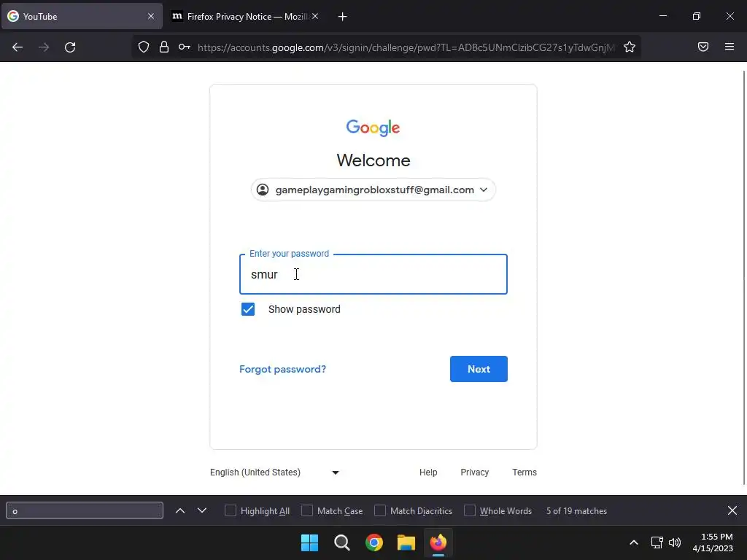
Task: Close the Firefox Privacy Notice tab
Action: (x=315, y=16)
